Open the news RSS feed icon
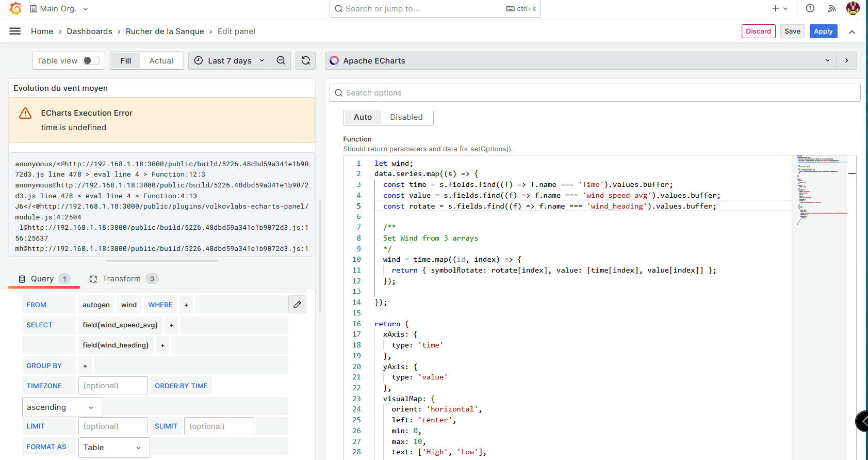This screenshot has height=460, width=868. pyautogui.click(x=832, y=9)
